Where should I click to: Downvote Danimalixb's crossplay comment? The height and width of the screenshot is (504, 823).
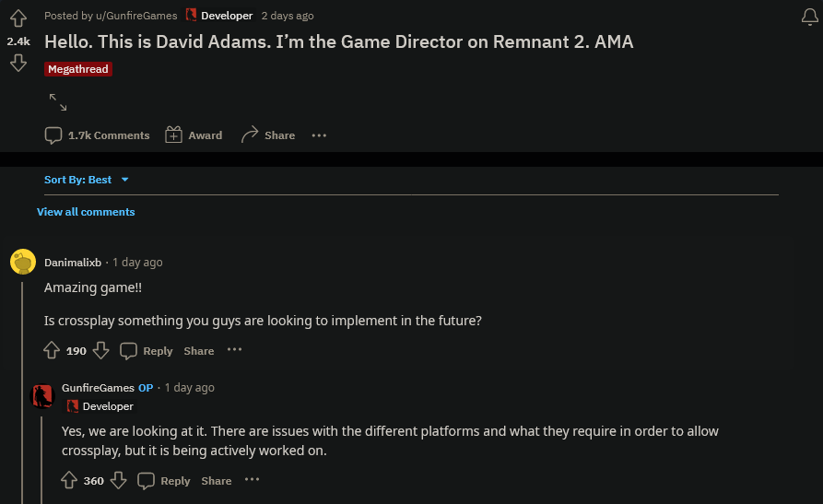click(101, 350)
